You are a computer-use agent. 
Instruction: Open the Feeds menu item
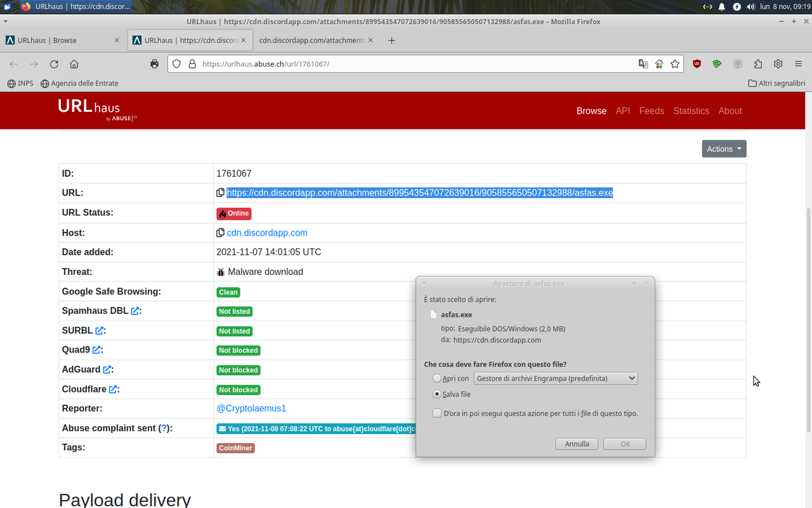pos(652,110)
